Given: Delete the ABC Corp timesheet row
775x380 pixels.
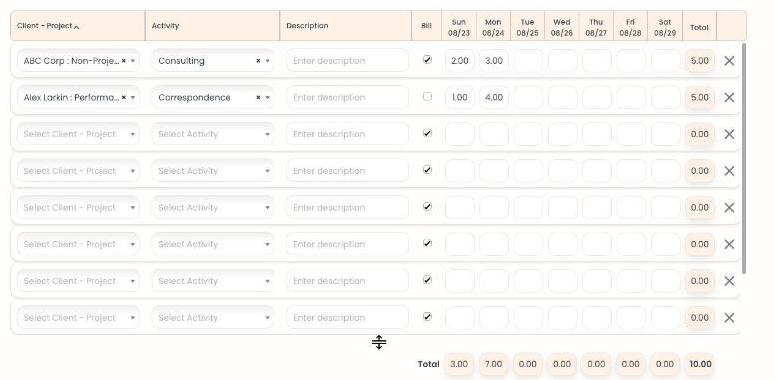Looking at the screenshot, I should [729, 61].
